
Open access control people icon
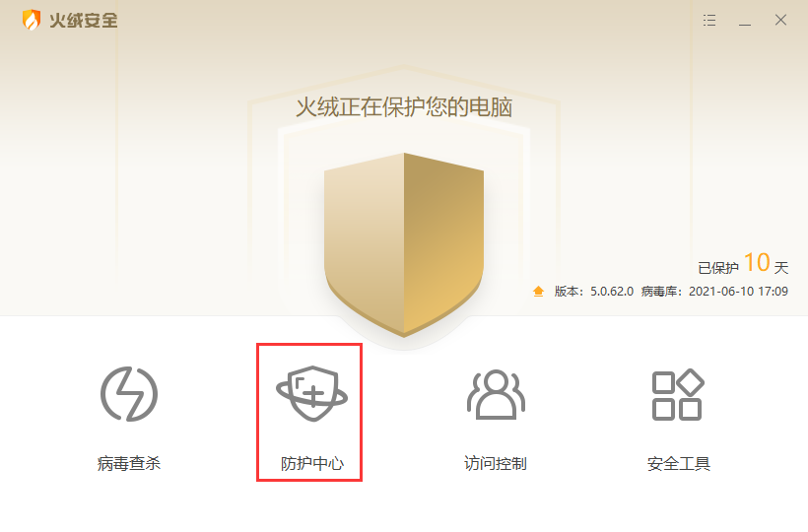pyautogui.click(x=496, y=394)
